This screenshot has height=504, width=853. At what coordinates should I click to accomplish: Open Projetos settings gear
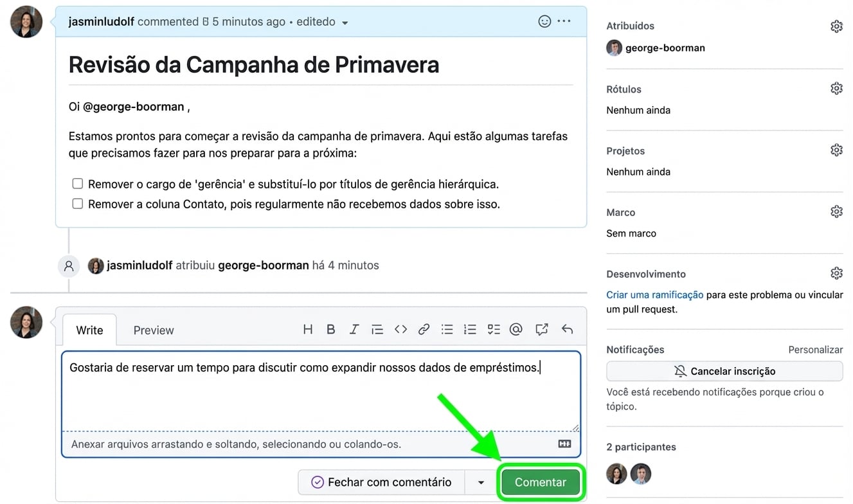(836, 150)
